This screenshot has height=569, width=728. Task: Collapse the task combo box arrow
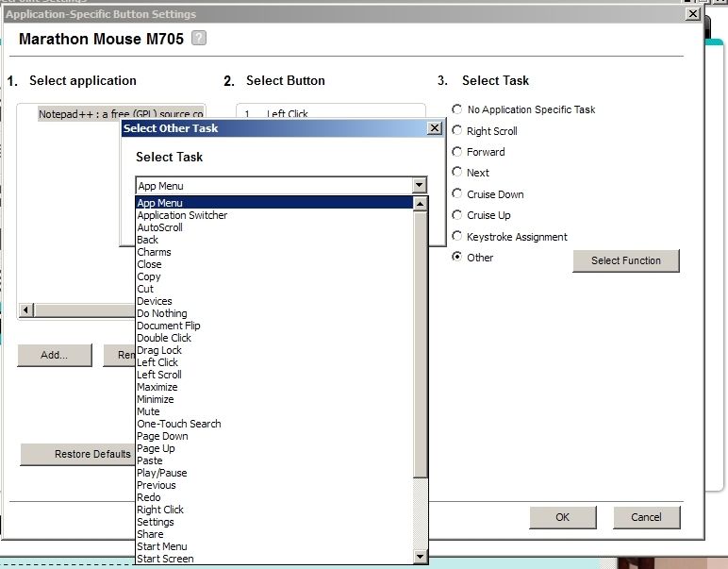coord(420,185)
